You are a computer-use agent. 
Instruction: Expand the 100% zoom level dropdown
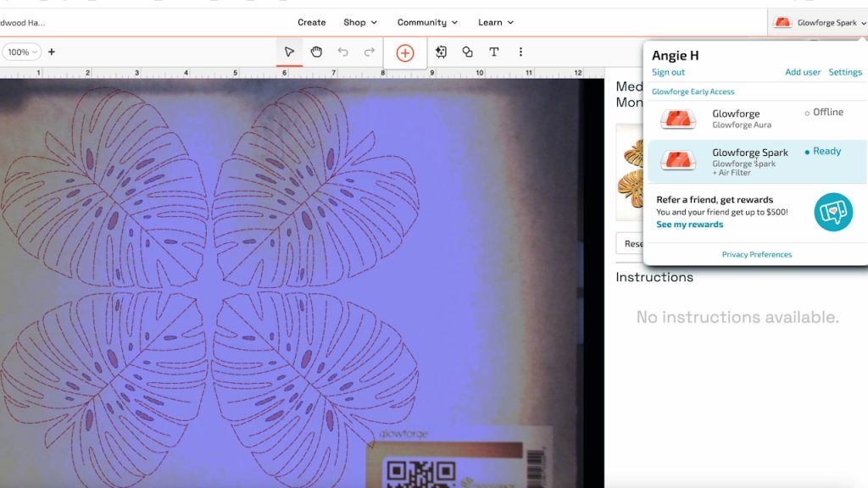pos(21,52)
